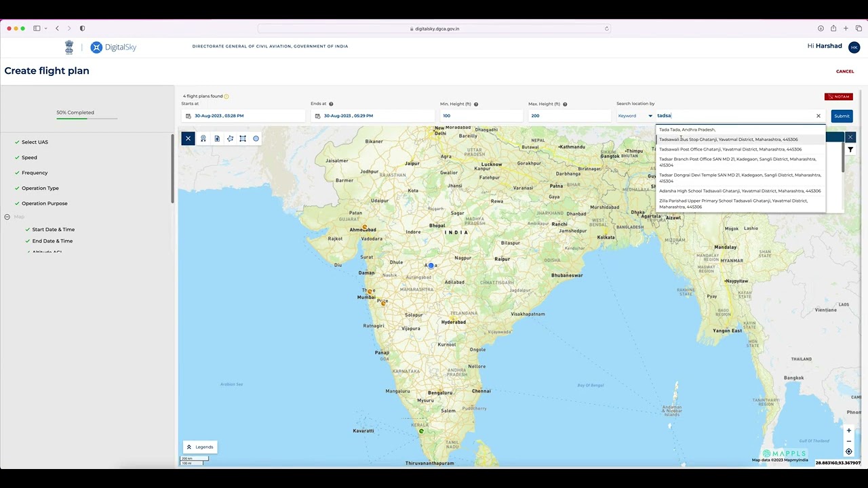Click the Safari share icon

[833, 28]
